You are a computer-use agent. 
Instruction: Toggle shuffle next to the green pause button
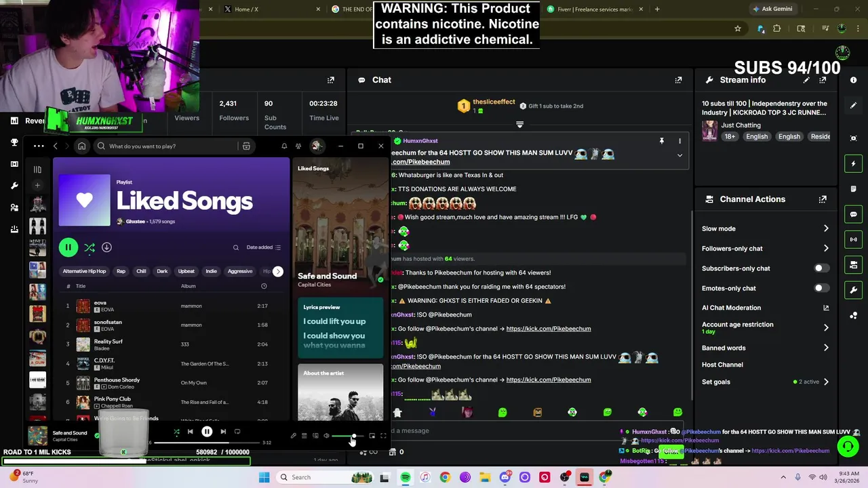[90, 248]
